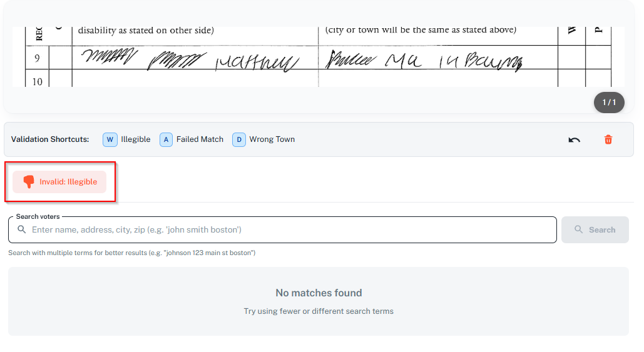This screenshot has height=352, width=644.
Task: Click the red trash delete icon
Action: tap(608, 139)
